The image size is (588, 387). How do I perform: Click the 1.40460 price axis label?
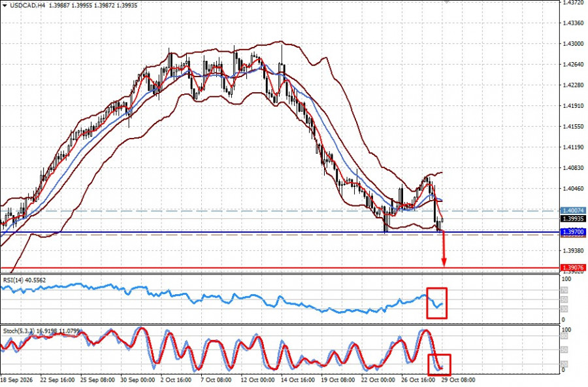click(x=574, y=188)
